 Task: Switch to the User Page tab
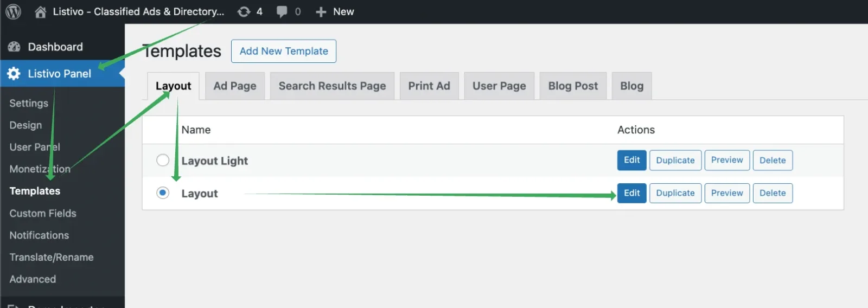[x=499, y=86]
